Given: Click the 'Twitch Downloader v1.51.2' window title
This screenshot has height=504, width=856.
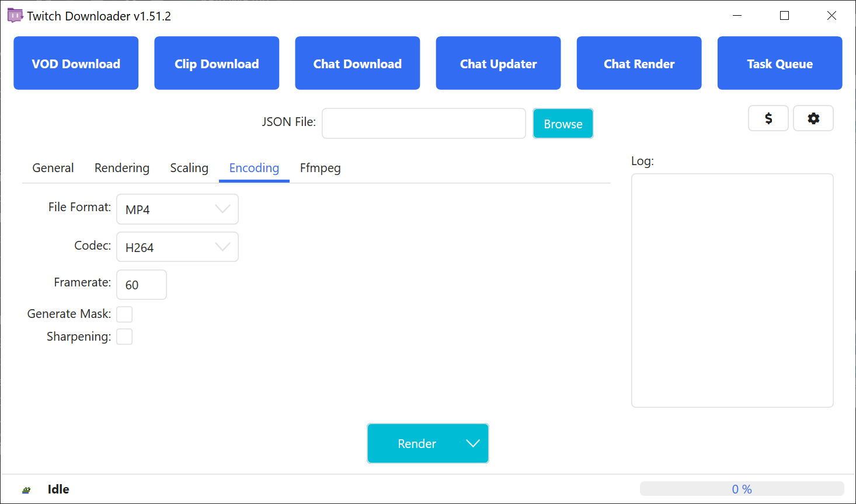Looking at the screenshot, I should click(x=99, y=16).
